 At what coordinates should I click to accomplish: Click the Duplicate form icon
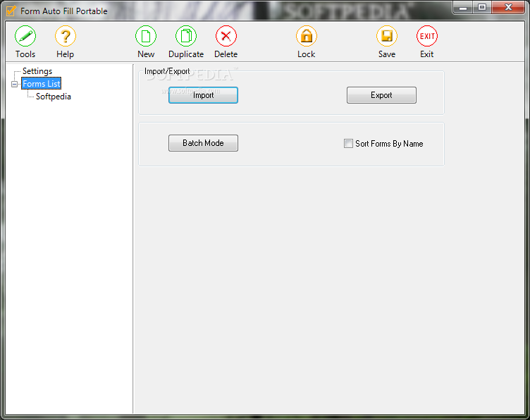(186, 36)
